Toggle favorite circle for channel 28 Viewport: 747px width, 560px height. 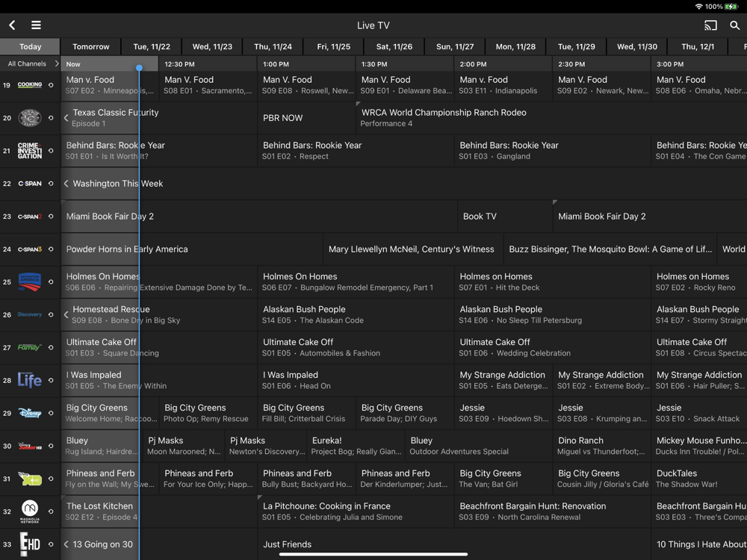click(51, 380)
